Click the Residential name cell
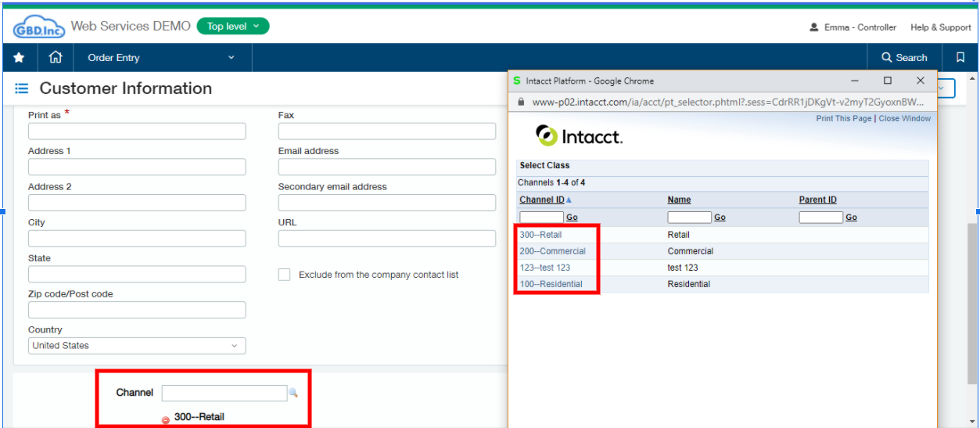Screen dimensions: 980x428 pyautogui.click(x=688, y=284)
